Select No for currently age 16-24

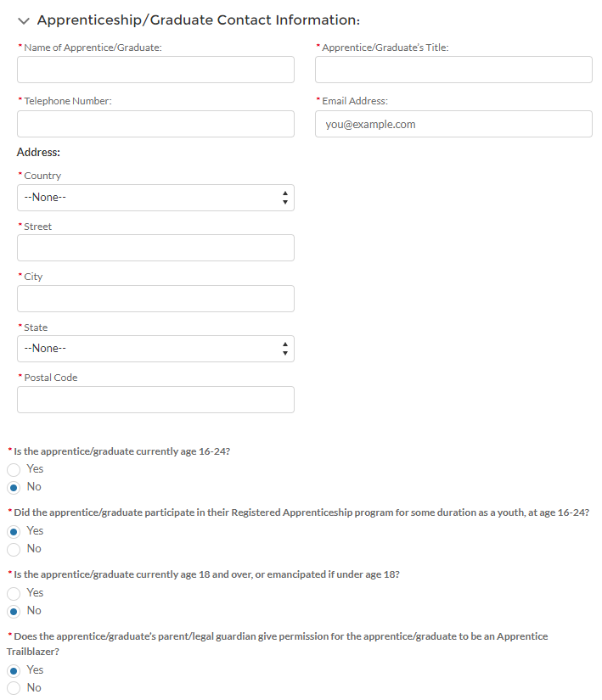click(x=14, y=487)
